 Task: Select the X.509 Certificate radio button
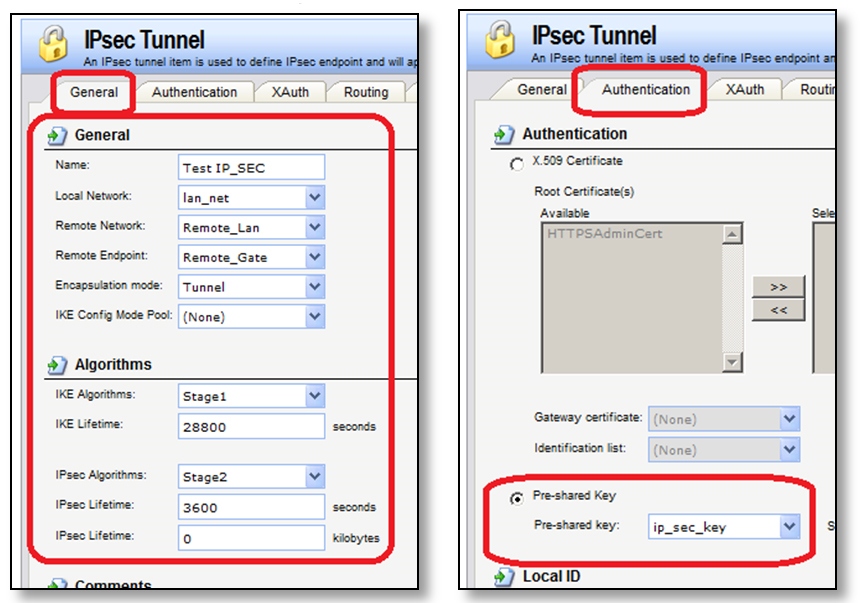click(515, 163)
